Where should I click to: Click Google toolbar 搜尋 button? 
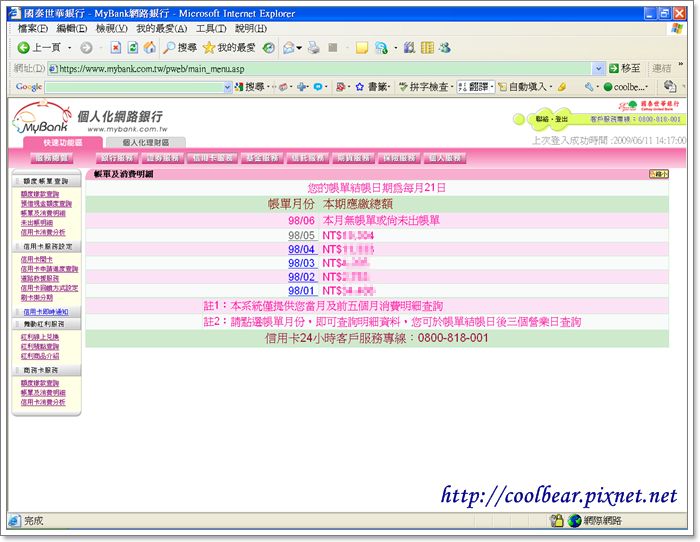(x=249, y=87)
